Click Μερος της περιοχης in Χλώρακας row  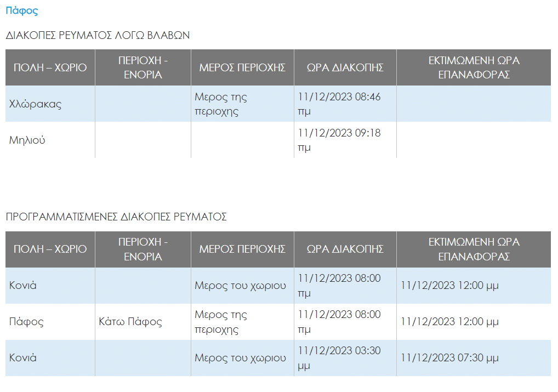pos(221,104)
